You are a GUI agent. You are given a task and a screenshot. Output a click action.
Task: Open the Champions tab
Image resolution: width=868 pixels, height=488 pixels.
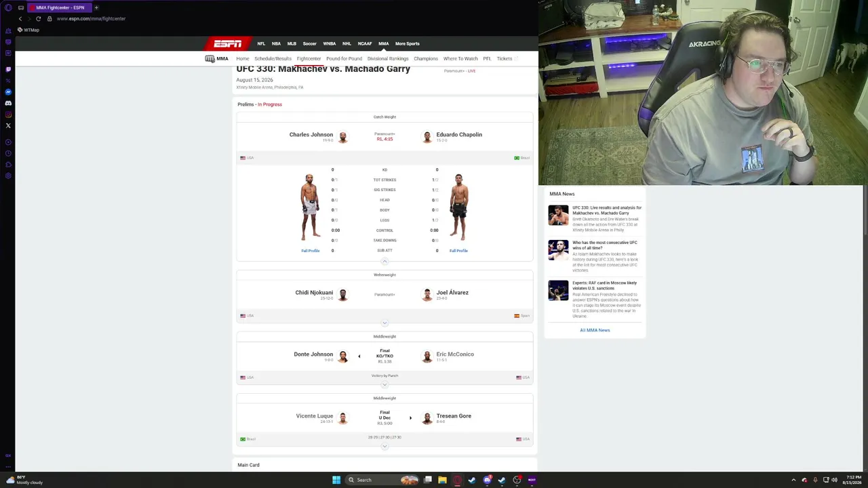(426, 59)
